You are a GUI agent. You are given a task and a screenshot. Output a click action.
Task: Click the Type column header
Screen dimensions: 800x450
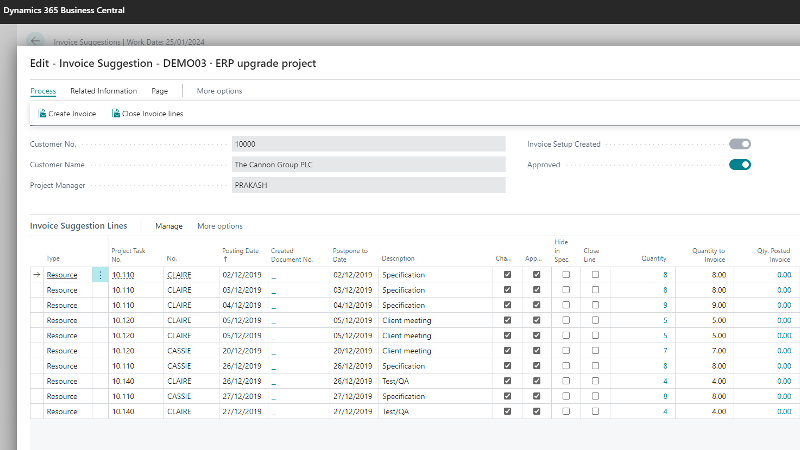(x=53, y=259)
